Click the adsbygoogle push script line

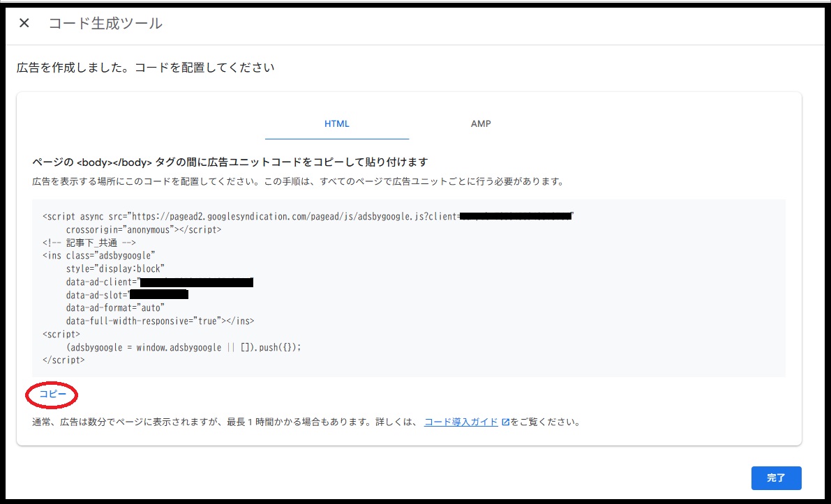point(184,347)
